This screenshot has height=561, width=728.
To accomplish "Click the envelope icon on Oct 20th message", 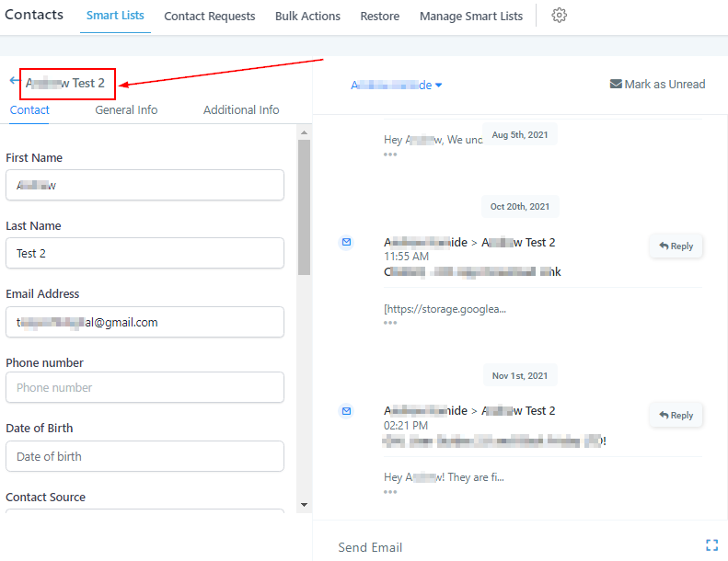I will click(346, 242).
